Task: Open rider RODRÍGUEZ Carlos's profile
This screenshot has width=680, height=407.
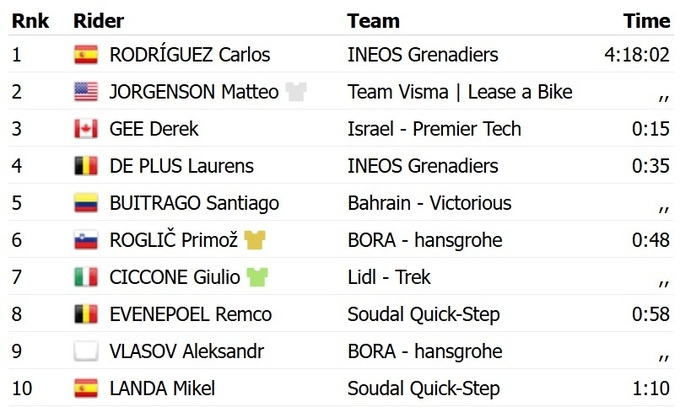Action: pyautogui.click(x=189, y=55)
